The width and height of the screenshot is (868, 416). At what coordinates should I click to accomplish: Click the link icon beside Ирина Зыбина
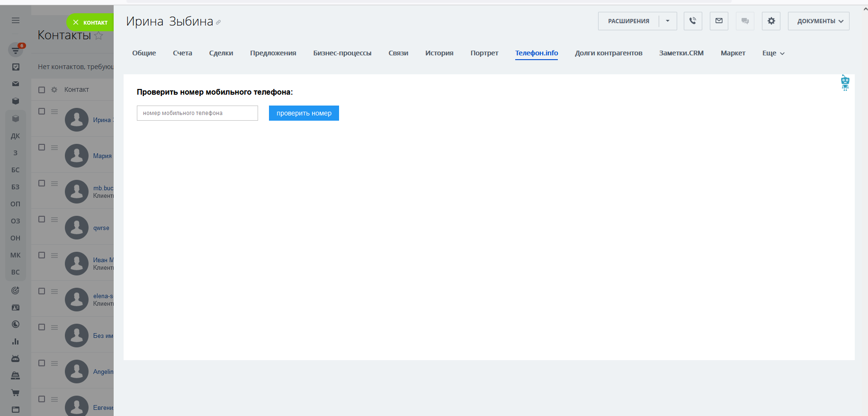[x=218, y=22]
